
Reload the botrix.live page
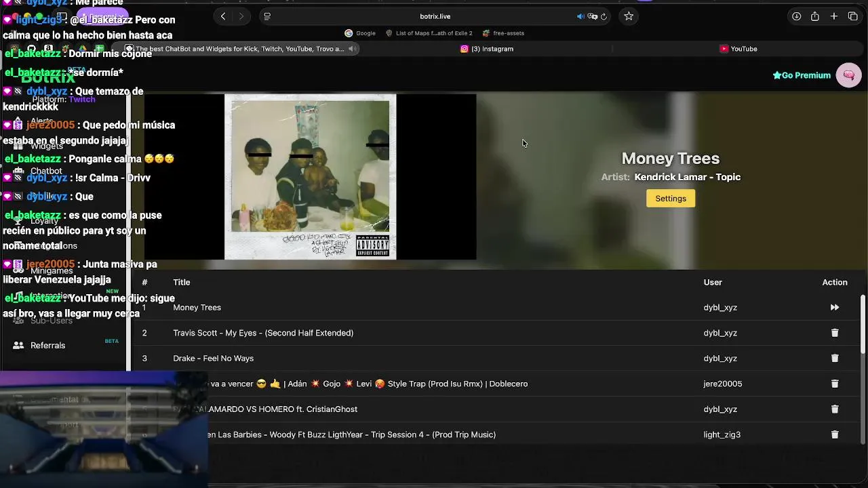pos(604,16)
